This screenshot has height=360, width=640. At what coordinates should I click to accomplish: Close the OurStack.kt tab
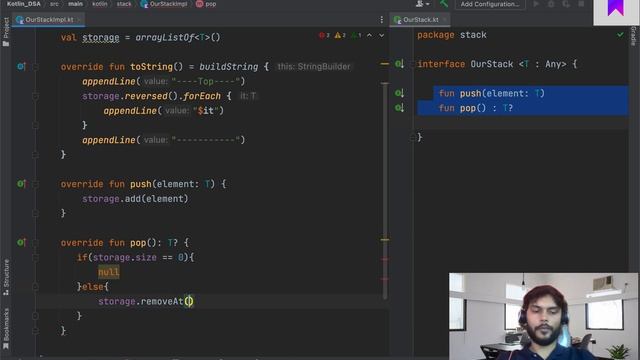(444, 20)
